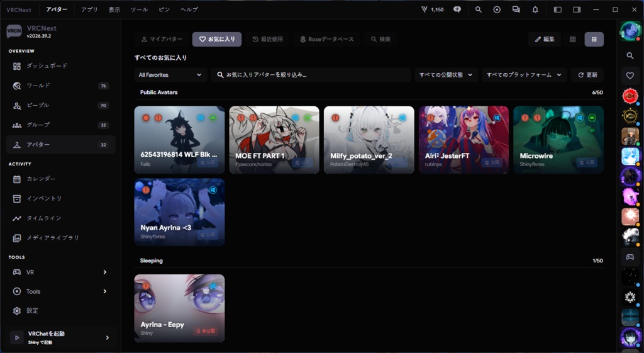
Task: Open the すべてのプラットフォーム dropdown
Action: pos(524,75)
